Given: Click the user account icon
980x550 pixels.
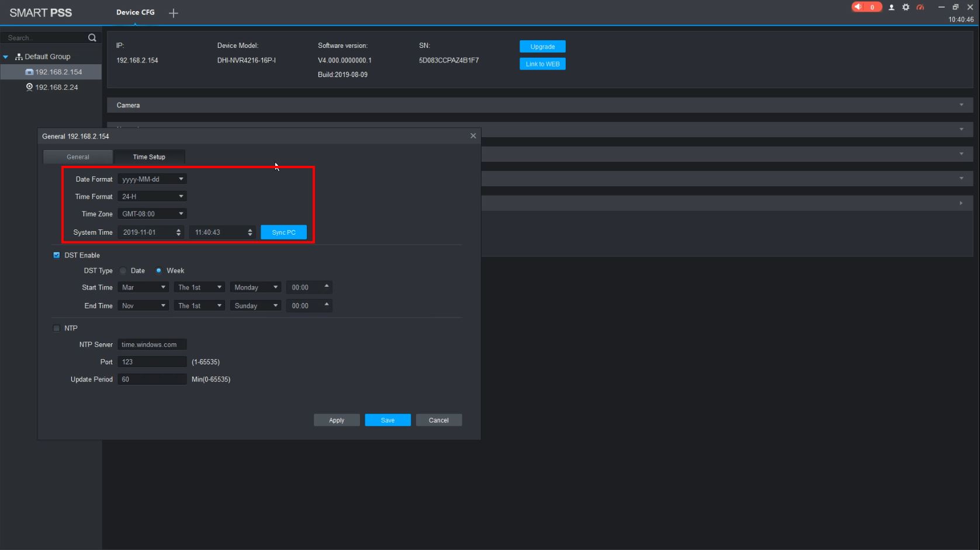Looking at the screenshot, I should point(891,8).
